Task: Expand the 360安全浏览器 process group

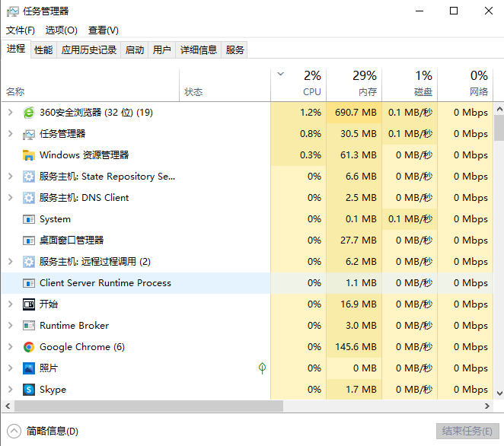Action: click(10, 113)
